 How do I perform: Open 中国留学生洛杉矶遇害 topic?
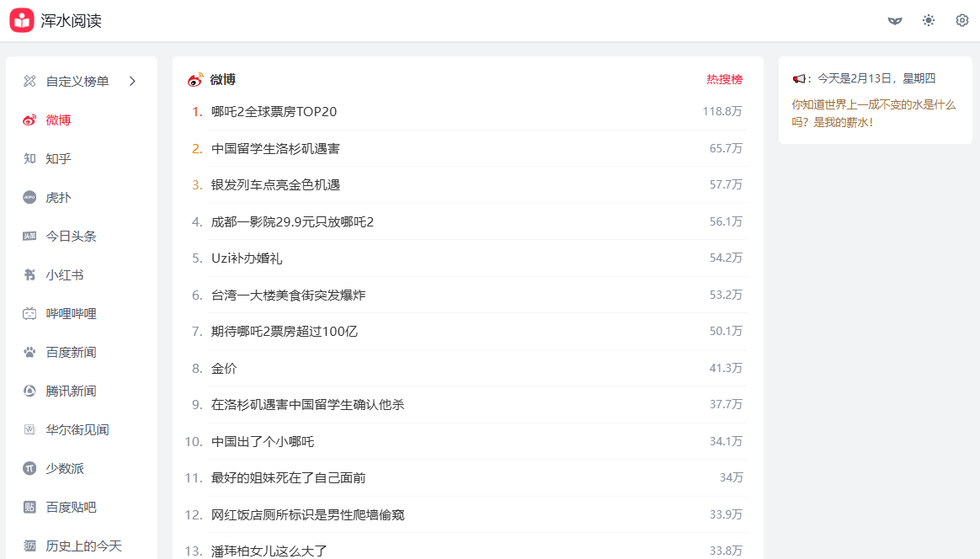point(275,148)
